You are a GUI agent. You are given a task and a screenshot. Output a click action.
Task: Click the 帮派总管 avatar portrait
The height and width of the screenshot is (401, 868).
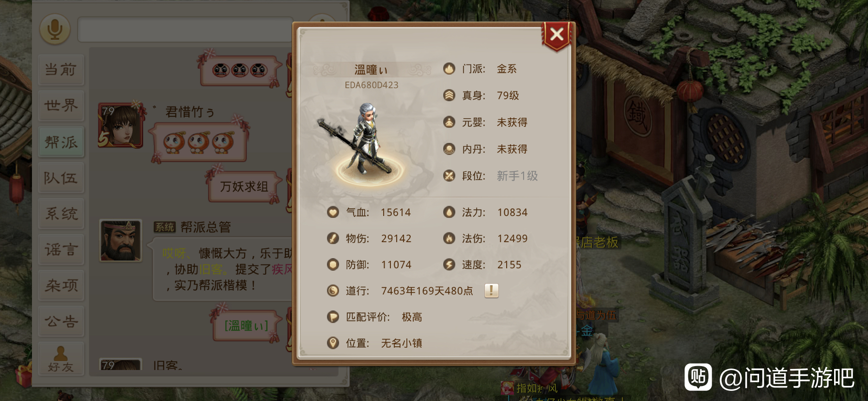[x=121, y=241]
